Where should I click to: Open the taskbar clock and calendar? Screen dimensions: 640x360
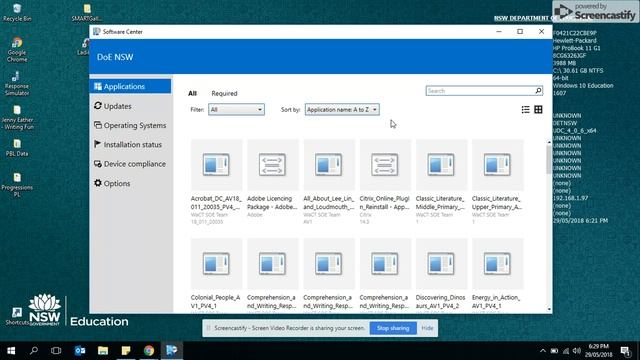[x=599, y=351]
